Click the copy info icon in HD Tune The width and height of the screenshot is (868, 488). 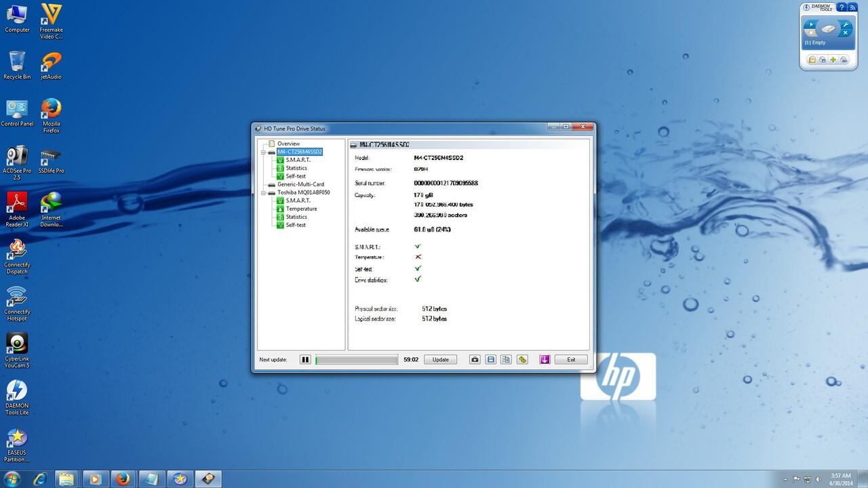[506, 360]
